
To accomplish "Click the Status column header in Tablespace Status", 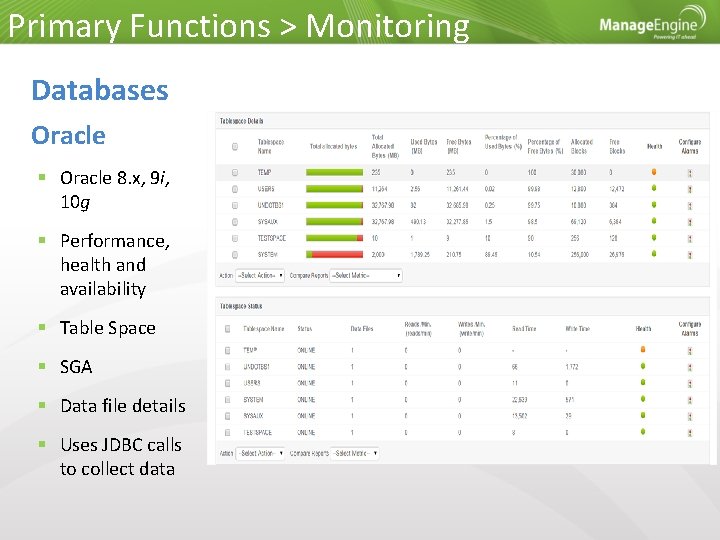I will tap(304, 329).
